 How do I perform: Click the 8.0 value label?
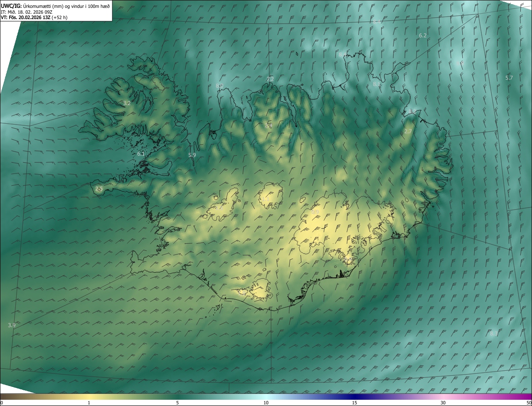[x=219, y=86]
